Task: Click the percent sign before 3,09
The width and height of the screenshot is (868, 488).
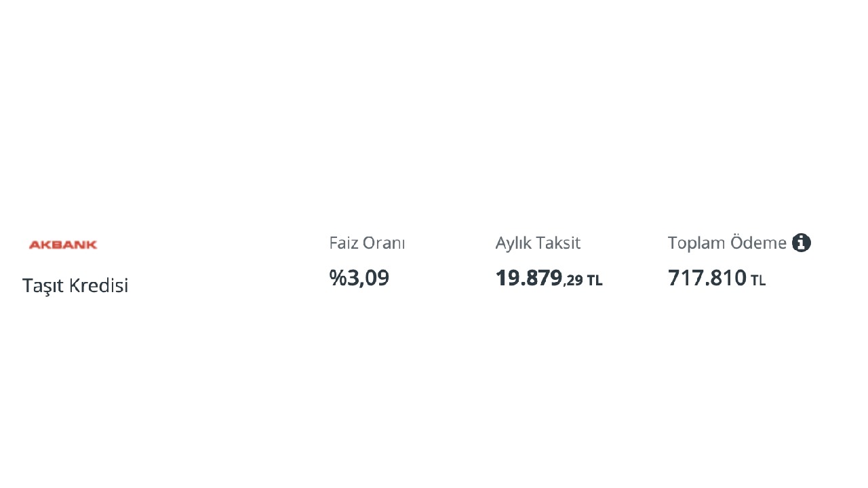Action: pyautogui.click(x=338, y=278)
